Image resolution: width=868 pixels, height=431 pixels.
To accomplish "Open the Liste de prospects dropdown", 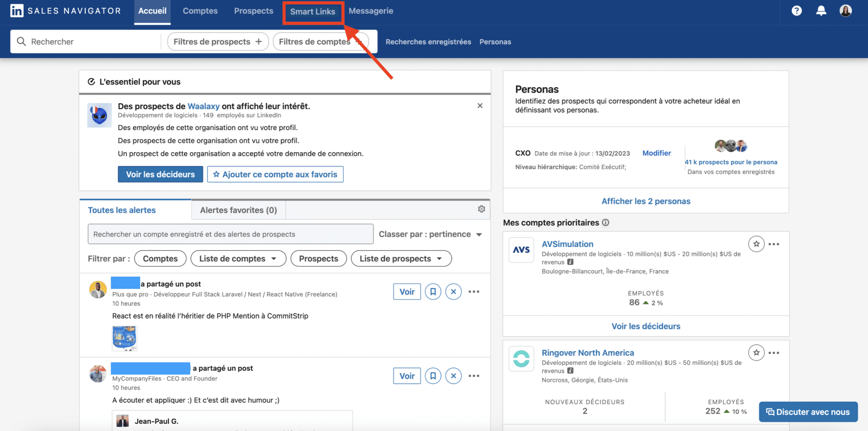I will point(401,258).
